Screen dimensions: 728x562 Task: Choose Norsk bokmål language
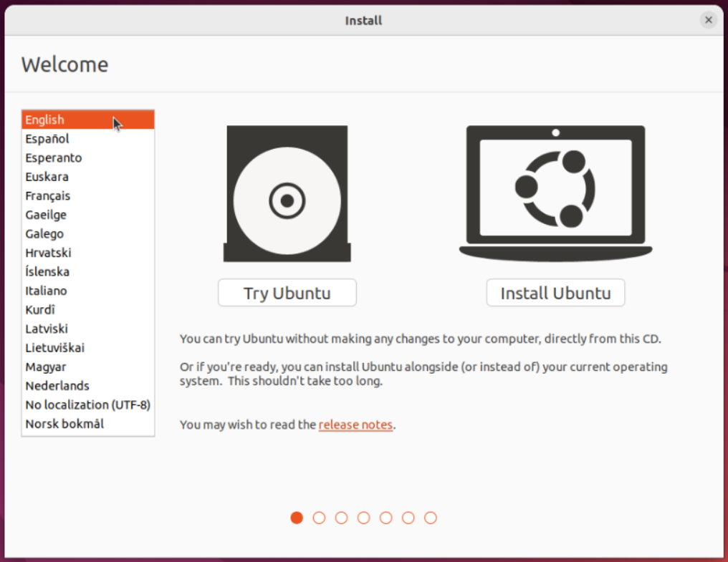click(x=64, y=424)
